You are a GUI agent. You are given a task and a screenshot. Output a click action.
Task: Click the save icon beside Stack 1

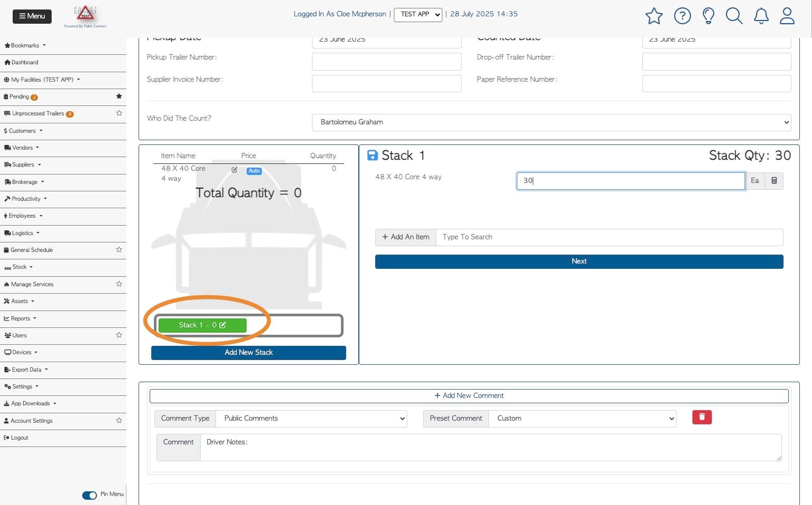pyautogui.click(x=373, y=156)
